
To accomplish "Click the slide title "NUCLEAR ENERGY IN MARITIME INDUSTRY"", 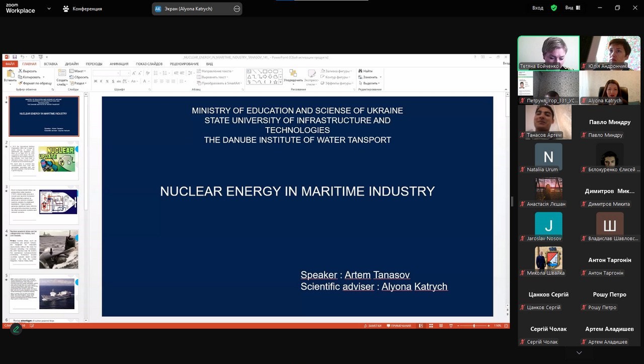I will click(x=297, y=191).
